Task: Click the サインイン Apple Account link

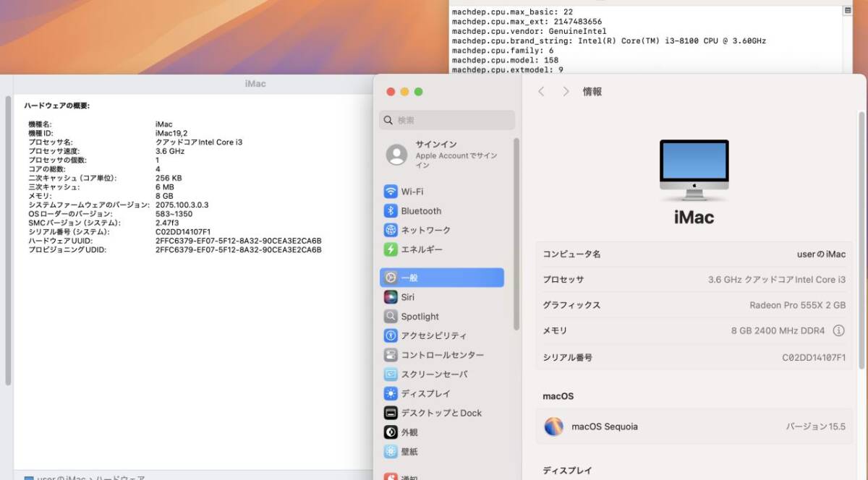Action: (456, 155)
